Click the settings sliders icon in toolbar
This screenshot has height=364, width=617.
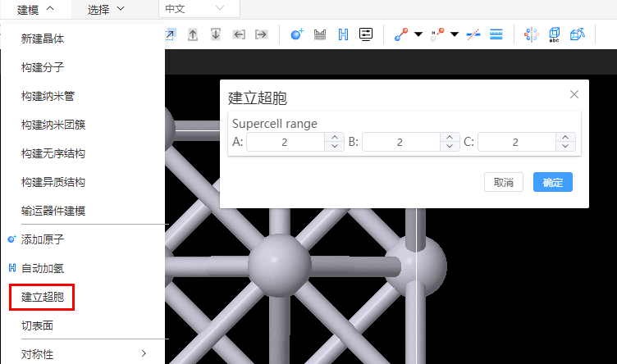pyautogui.click(x=366, y=34)
